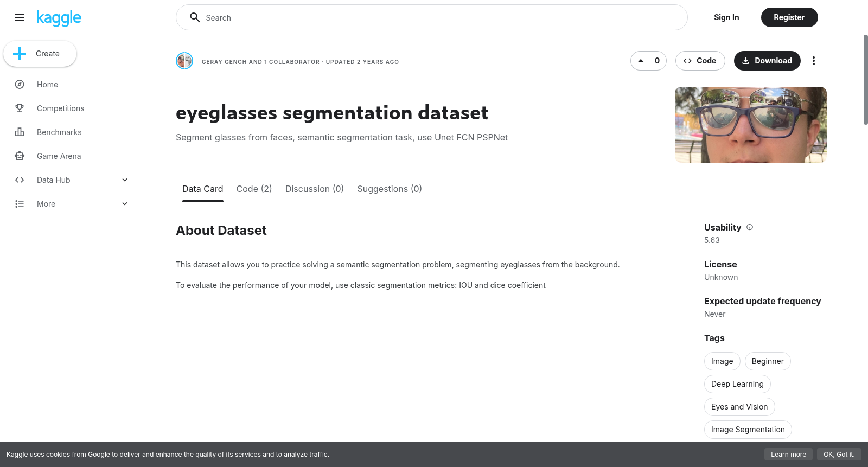Screen dimensions: 868x467
Task: Click the dataset cover thumbnail
Action: pyautogui.click(x=751, y=125)
